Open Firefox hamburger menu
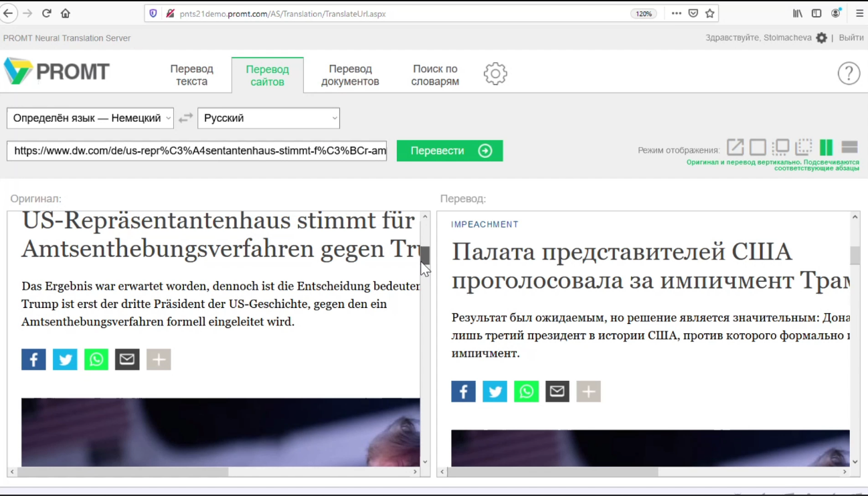This screenshot has width=868, height=496. (859, 13)
